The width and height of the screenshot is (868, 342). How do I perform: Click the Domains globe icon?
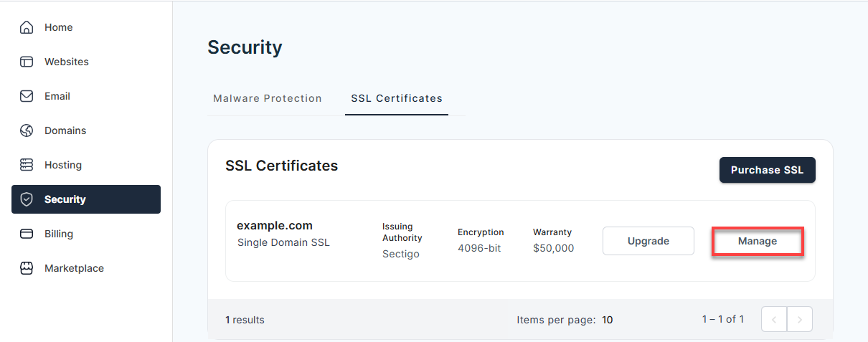[x=27, y=130]
